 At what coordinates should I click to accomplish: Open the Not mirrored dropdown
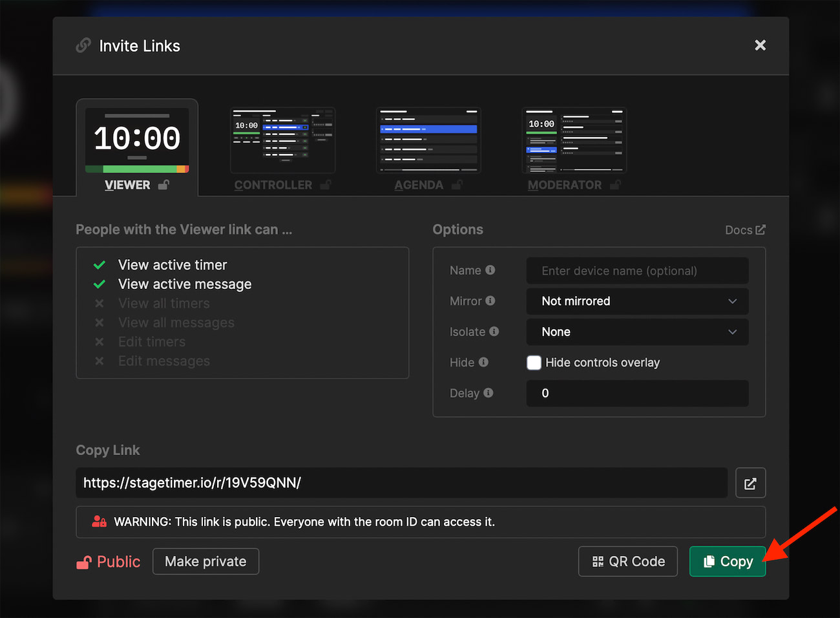637,301
